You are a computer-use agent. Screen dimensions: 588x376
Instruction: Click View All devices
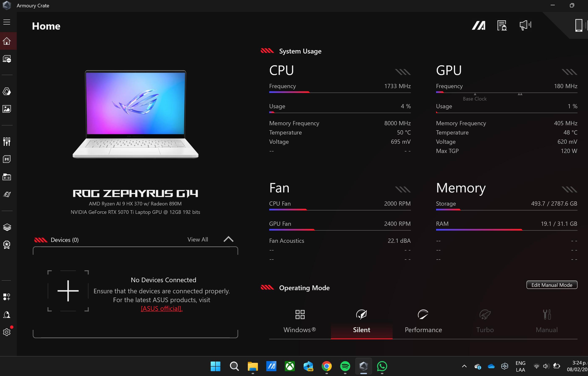(x=197, y=240)
